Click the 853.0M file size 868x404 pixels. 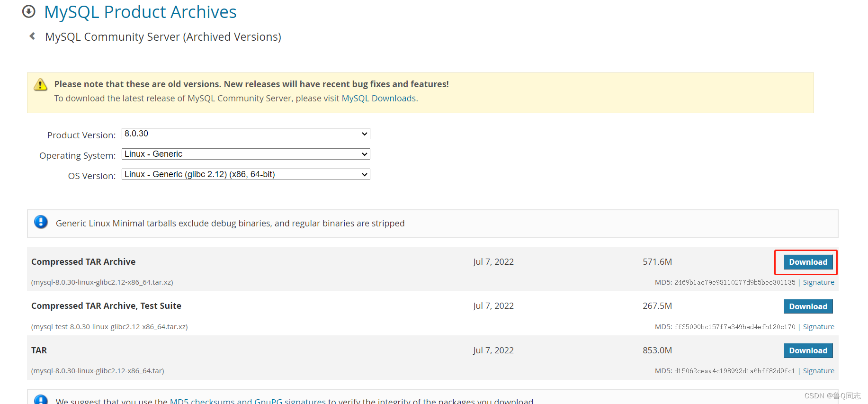(657, 350)
